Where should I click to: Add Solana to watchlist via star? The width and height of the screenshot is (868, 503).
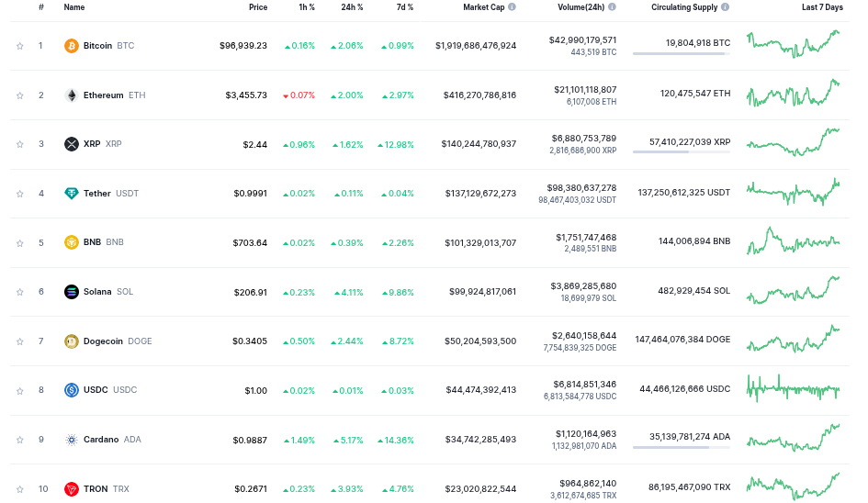pyautogui.click(x=20, y=292)
